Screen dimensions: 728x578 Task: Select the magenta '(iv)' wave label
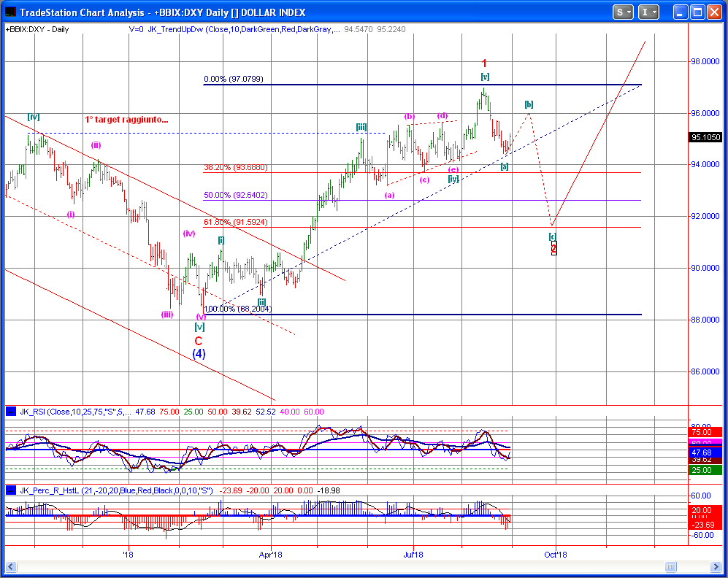pos(189,233)
